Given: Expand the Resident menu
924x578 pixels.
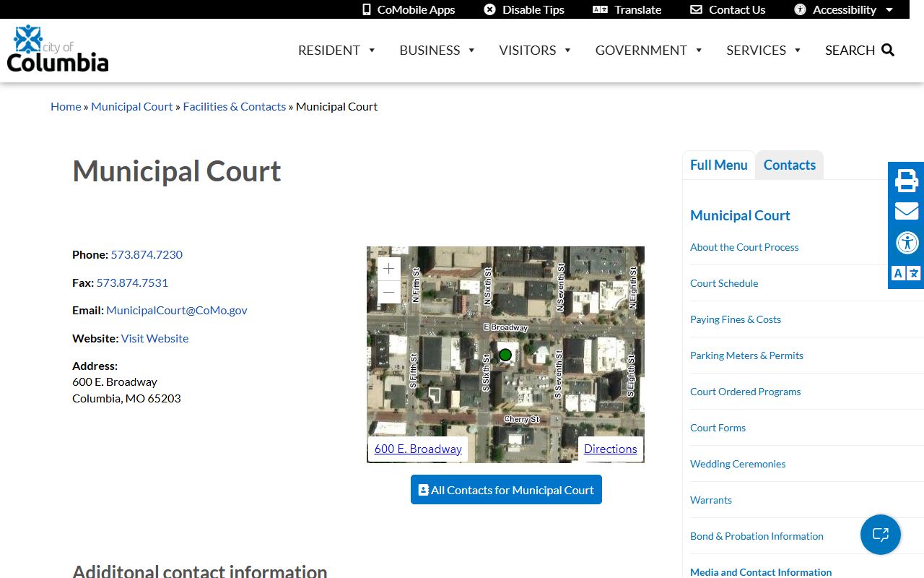Looking at the screenshot, I should pos(337,50).
